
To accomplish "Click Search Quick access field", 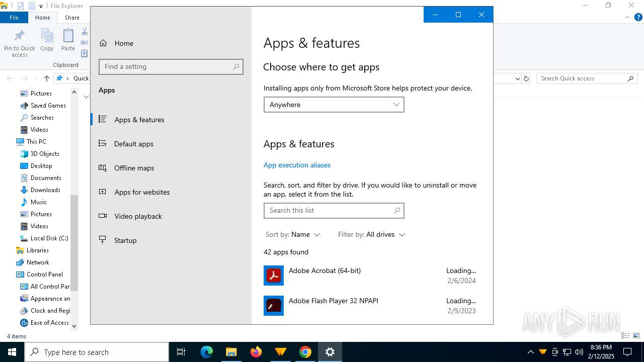I will pyautogui.click(x=587, y=78).
